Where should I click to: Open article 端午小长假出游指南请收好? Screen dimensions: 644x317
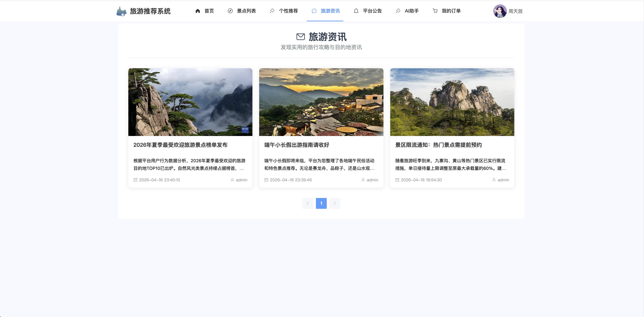point(297,145)
